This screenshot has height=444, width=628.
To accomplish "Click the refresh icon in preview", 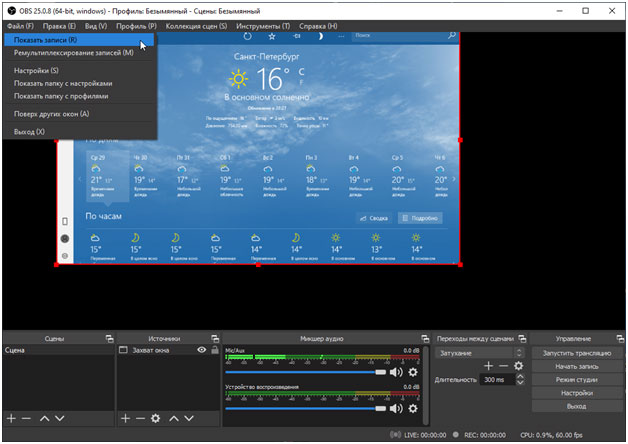I will tap(248, 36).
